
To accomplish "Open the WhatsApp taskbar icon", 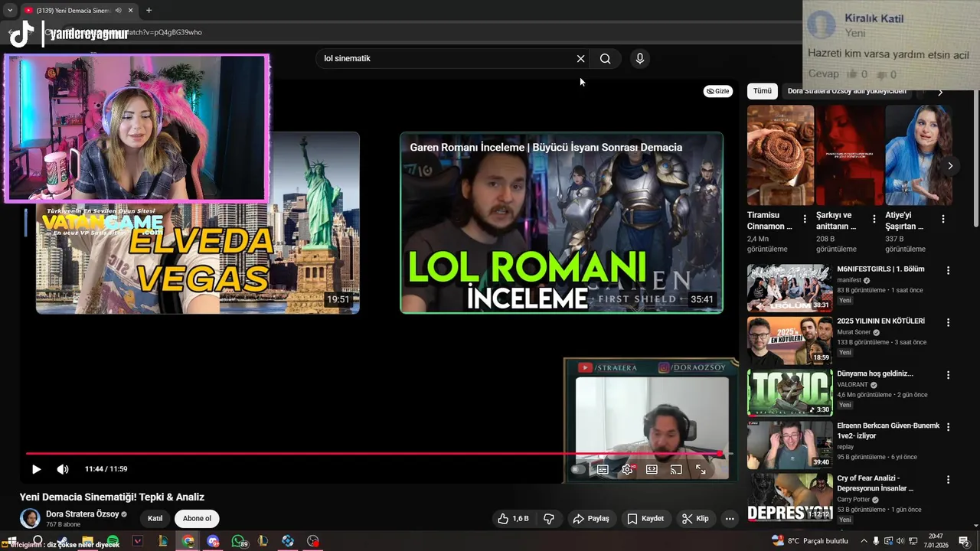I will pos(238,541).
